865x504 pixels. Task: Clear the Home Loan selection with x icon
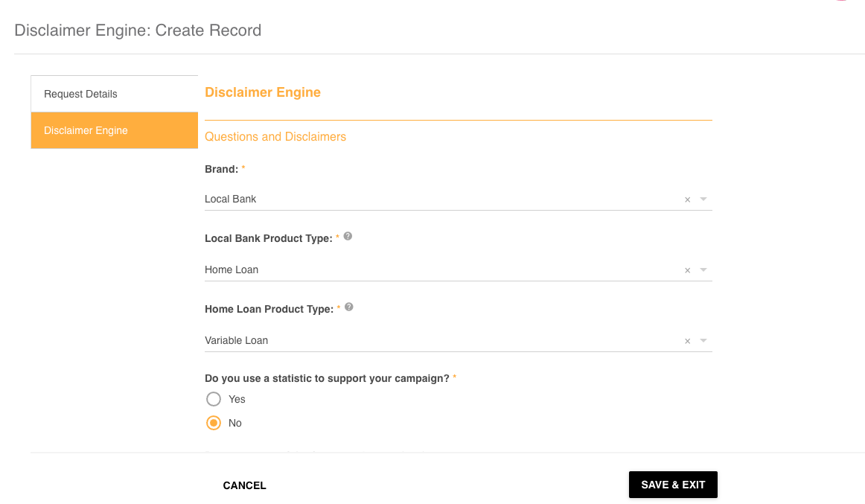[x=687, y=270]
